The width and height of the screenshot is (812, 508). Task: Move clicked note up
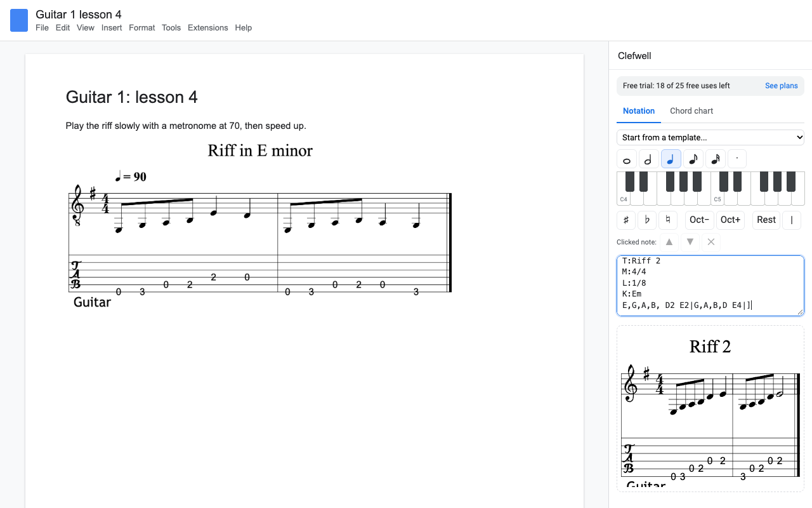pyautogui.click(x=669, y=242)
